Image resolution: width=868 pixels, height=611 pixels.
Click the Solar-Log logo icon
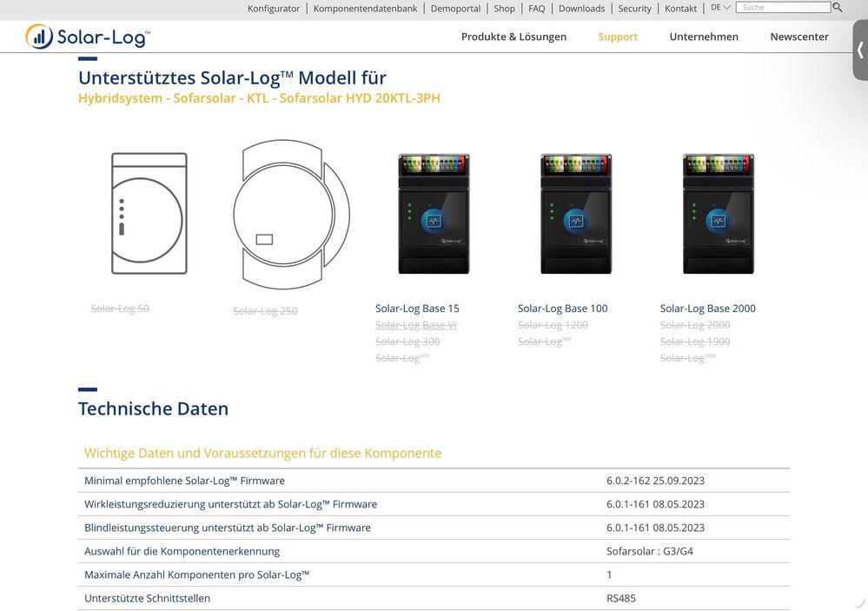(39, 37)
